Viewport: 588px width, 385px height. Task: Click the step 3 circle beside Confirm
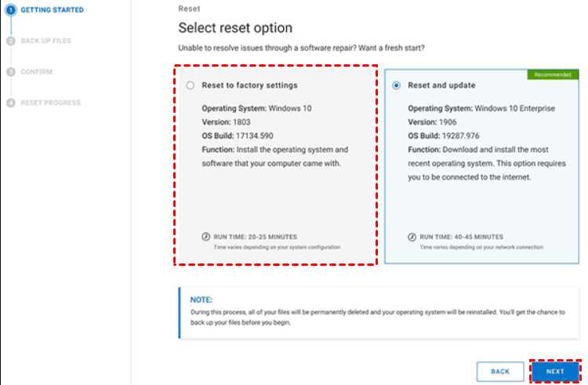pos(11,71)
